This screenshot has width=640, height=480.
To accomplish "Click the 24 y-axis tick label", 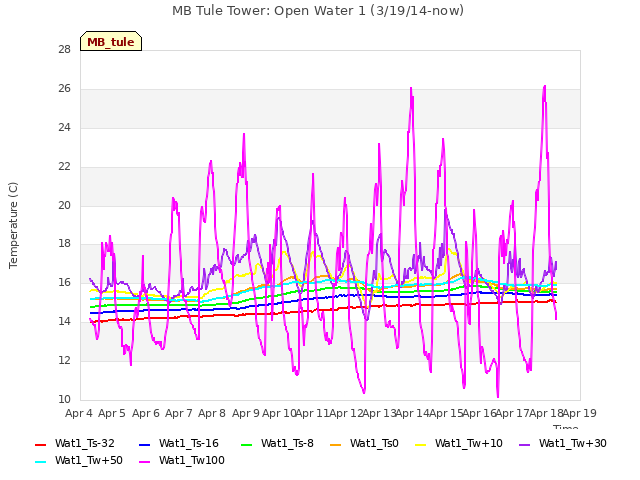I will [x=64, y=128].
